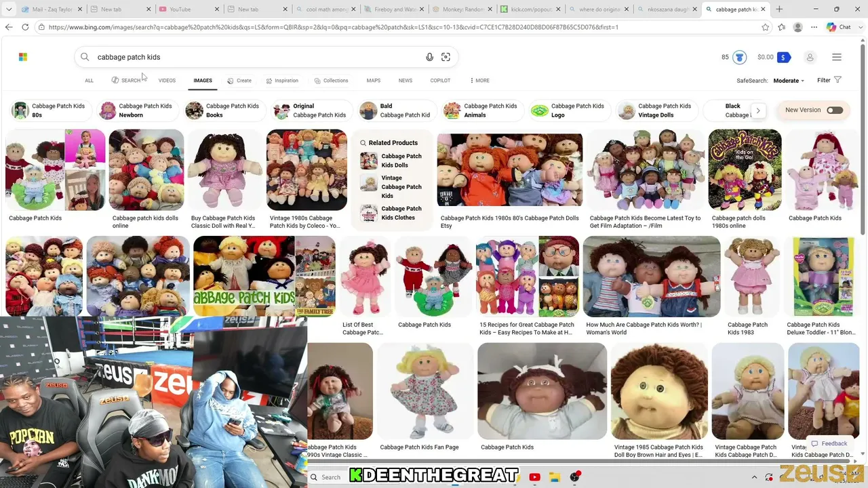This screenshot has height=488, width=868.
Task: Open browser Favorites toolbar icon
Action: pos(782,27)
